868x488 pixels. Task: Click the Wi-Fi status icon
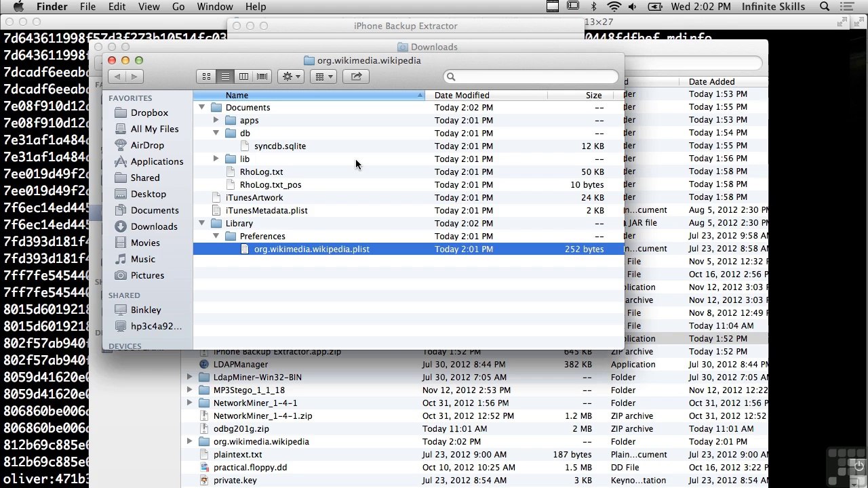pyautogui.click(x=614, y=7)
